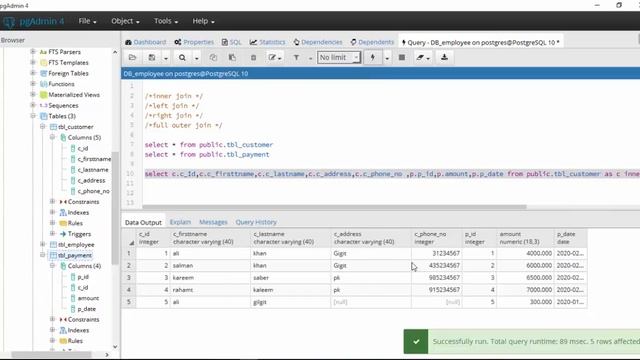Viewport: 640px width, 360px height.
Task: Click the Filter funnel icon
Action: click(x=296, y=58)
